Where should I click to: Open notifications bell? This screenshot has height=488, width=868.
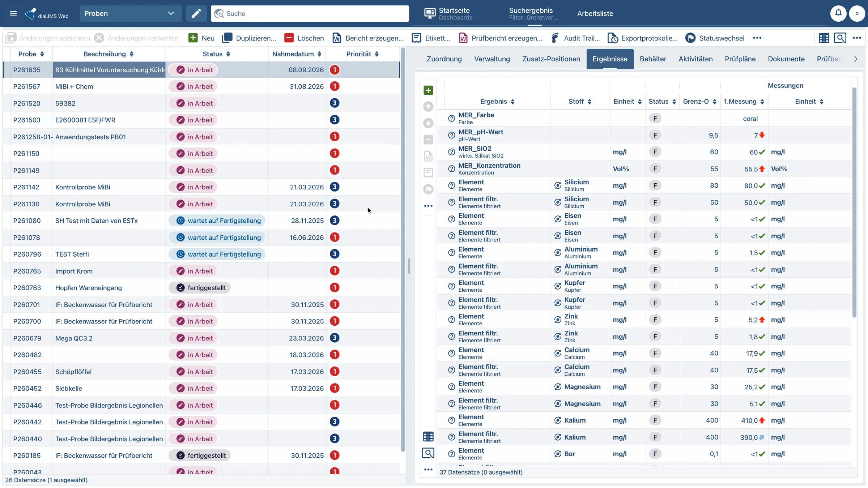pos(838,14)
